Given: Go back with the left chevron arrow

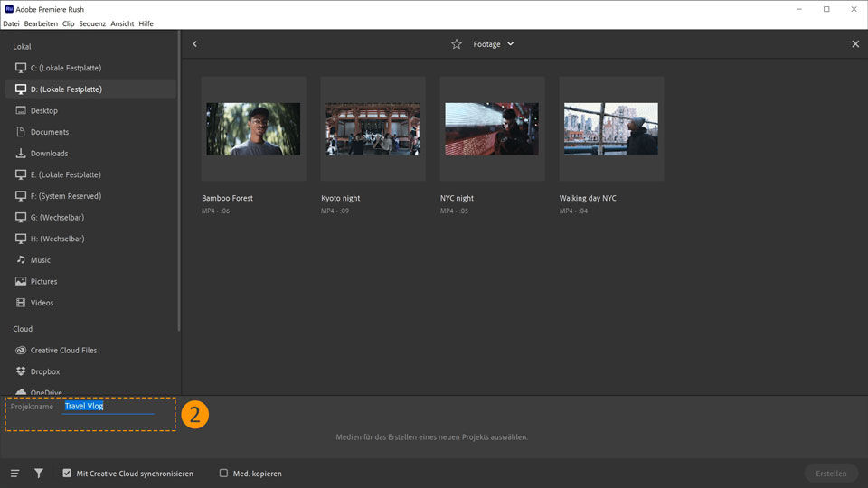Looking at the screenshot, I should (195, 43).
